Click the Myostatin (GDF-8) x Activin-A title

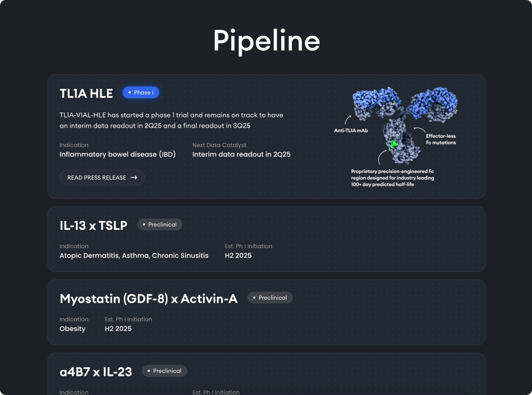point(149,299)
